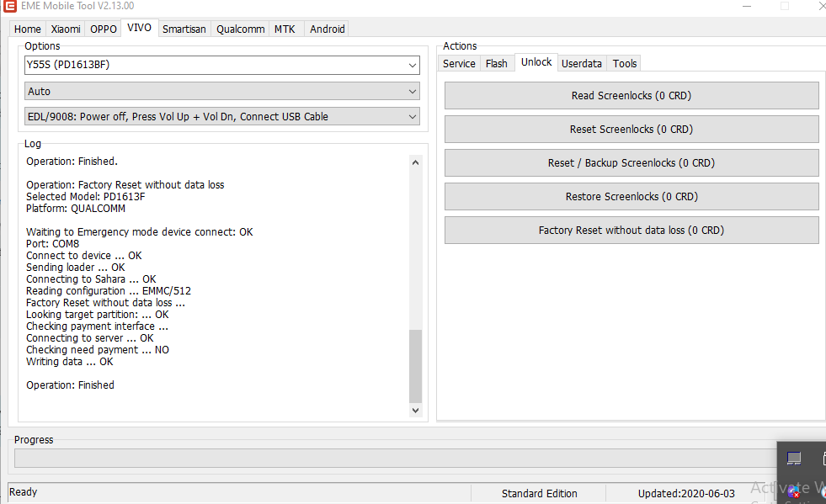Click Reset / Backup Screenlocks button
826x504 pixels.
pyautogui.click(x=631, y=162)
